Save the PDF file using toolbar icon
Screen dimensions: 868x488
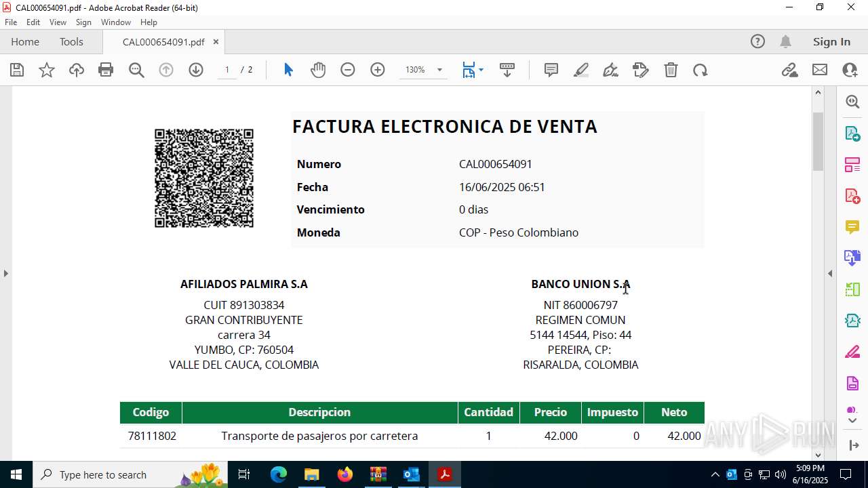pos(17,70)
